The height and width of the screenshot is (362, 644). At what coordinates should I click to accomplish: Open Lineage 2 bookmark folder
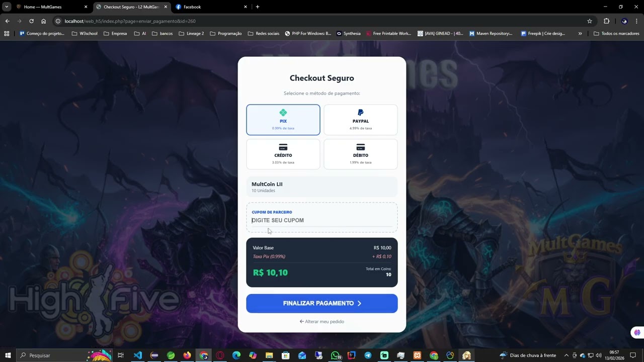click(x=191, y=34)
